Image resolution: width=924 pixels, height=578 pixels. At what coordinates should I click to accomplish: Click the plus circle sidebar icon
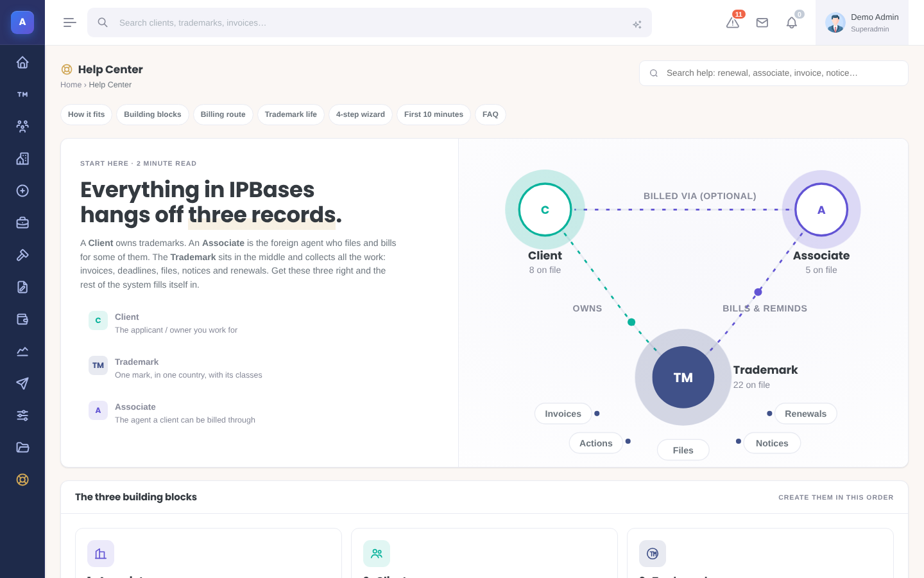click(x=22, y=191)
